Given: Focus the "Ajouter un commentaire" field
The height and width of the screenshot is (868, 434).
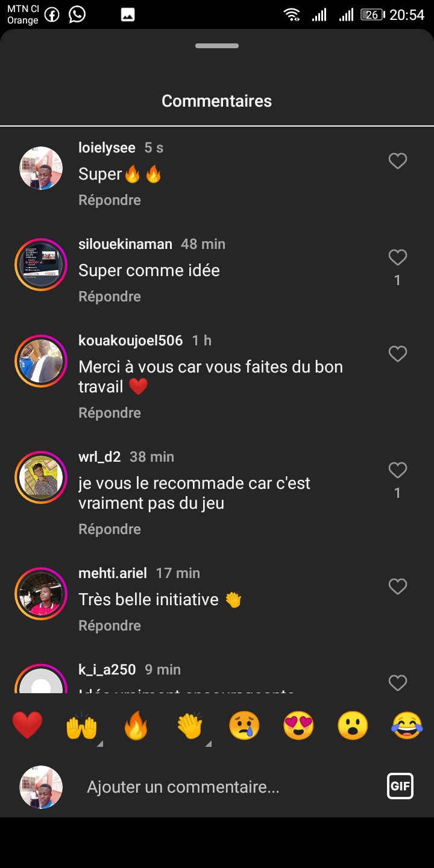Looking at the screenshot, I should 229,787.
